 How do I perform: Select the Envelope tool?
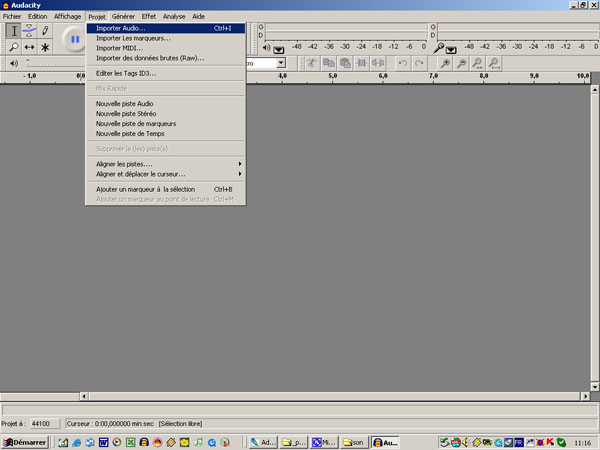coord(29,31)
